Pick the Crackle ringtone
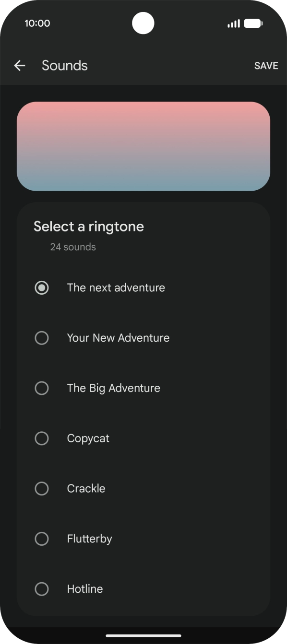Screen dimensions: 287x644 [x=42, y=488]
